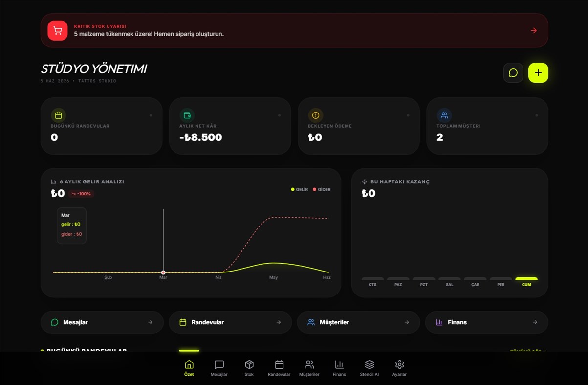The width and height of the screenshot is (588, 385).
Task: Select the PER weekday bar
Action: pos(501,279)
